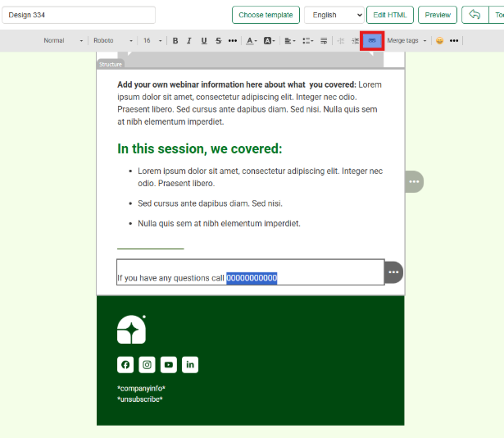504x438 pixels.
Task: Click the Choose template button
Action: [266, 15]
